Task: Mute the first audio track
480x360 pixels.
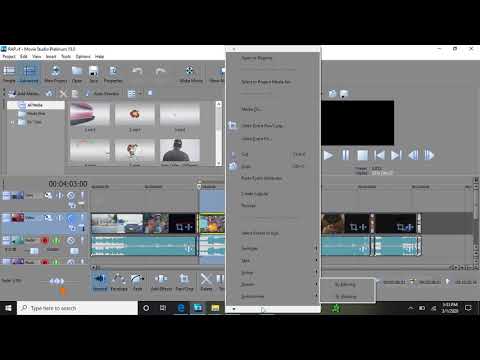Action: pos(71,240)
